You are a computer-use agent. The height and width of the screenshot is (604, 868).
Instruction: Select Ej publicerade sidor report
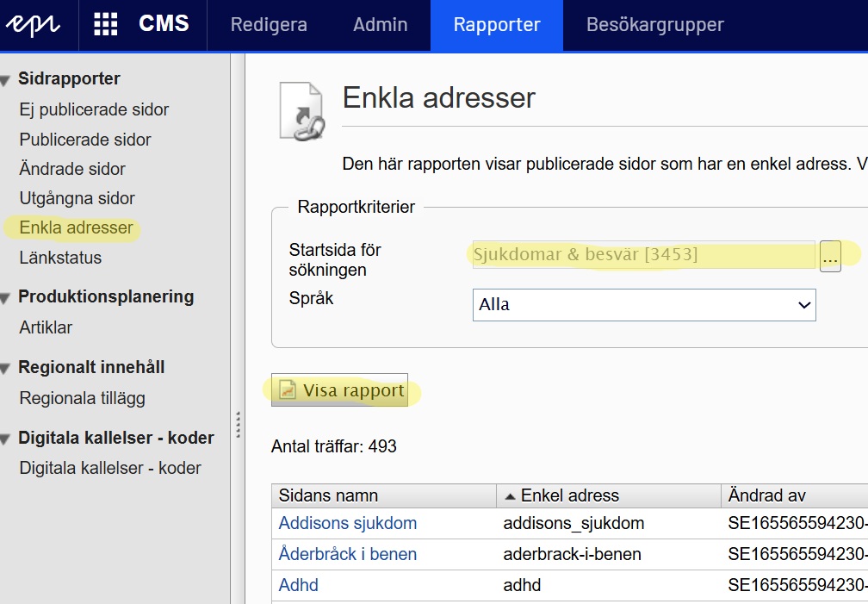click(94, 110)
